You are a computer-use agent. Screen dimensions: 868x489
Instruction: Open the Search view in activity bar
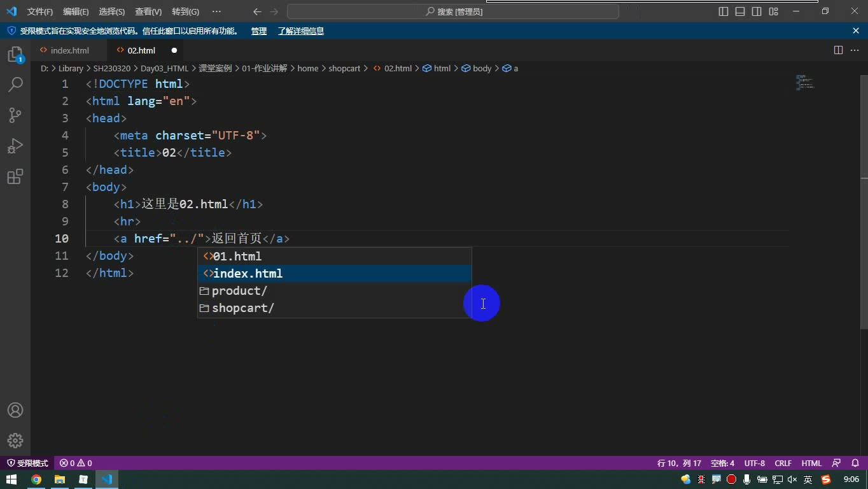[15, 84]
